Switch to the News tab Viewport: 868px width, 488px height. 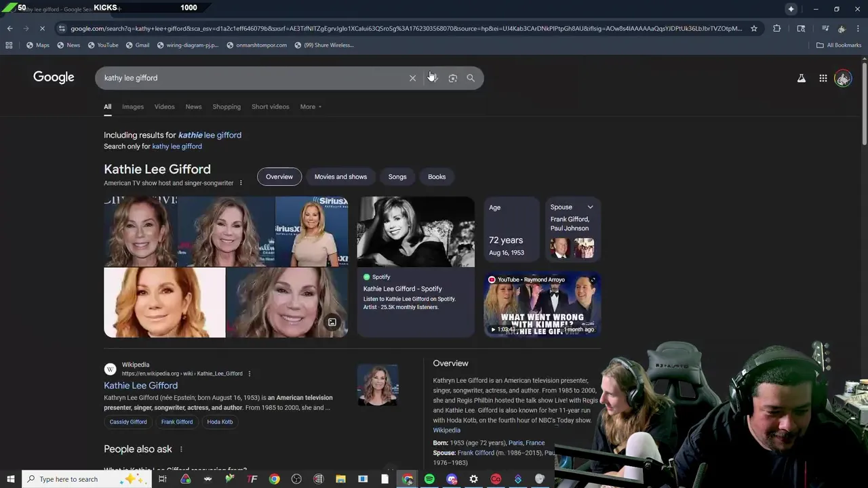pyautogui.click(x=193, y=106)
